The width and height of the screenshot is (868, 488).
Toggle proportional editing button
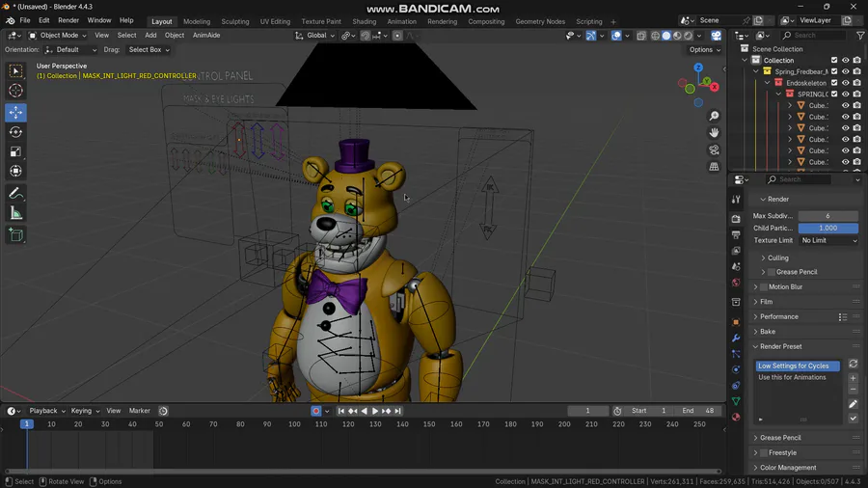[x=397, y=36]
